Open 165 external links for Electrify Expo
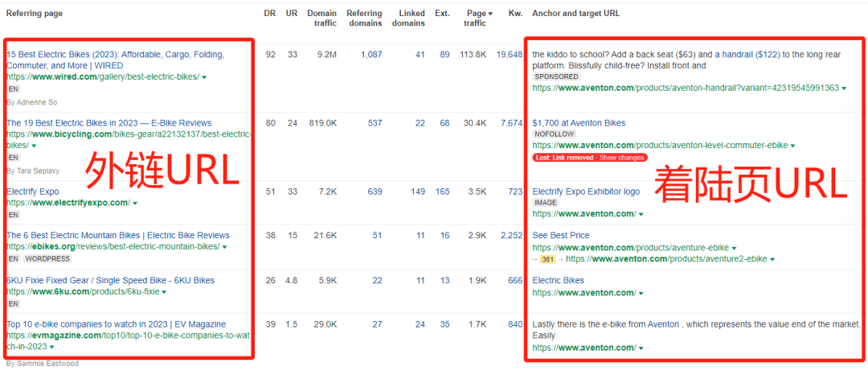The width and height of the screenshot is (868, 371). [443, 192]
